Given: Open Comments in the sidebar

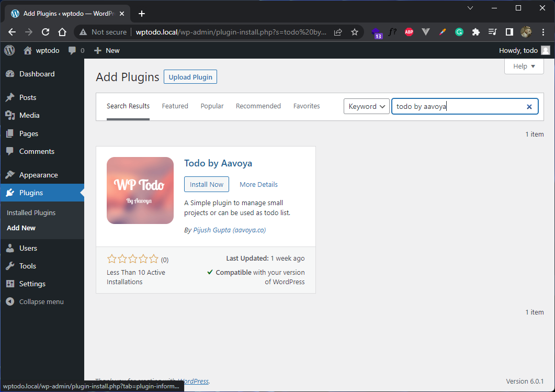Looking at the screenshot, I should pos(42,152).
